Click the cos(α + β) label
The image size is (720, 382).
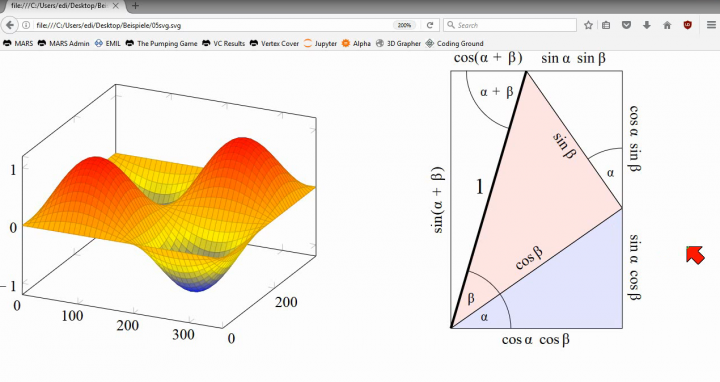[x=488, y=58]
